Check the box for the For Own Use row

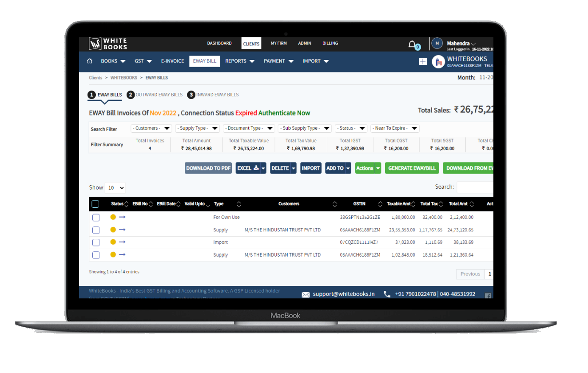click(96, 218)
